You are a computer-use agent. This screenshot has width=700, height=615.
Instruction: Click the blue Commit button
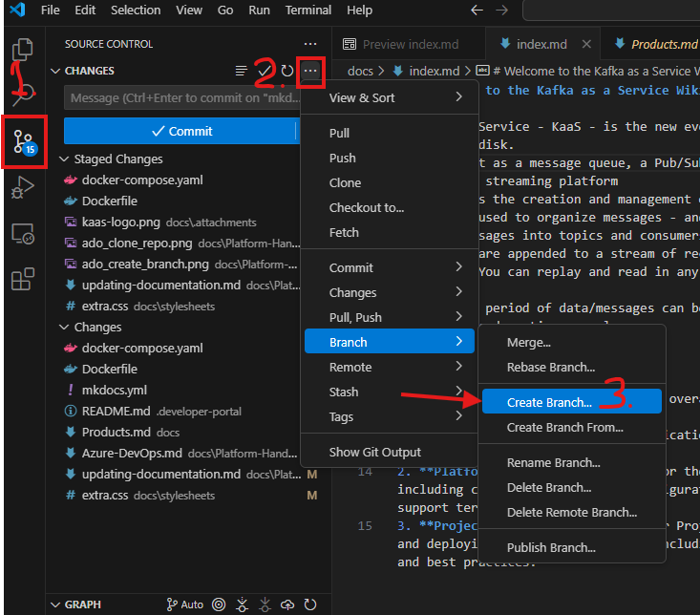pyautogui.click(x=181, y=131)
